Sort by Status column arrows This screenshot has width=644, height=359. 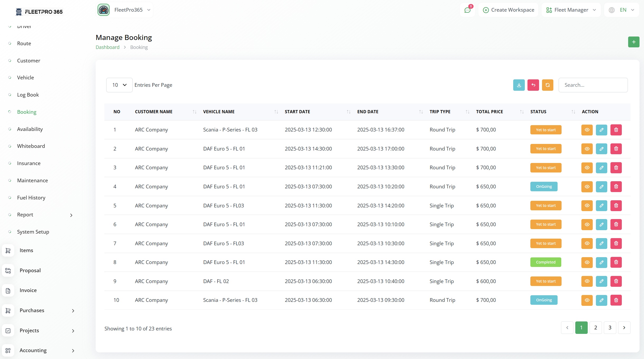tap(573, 112)
